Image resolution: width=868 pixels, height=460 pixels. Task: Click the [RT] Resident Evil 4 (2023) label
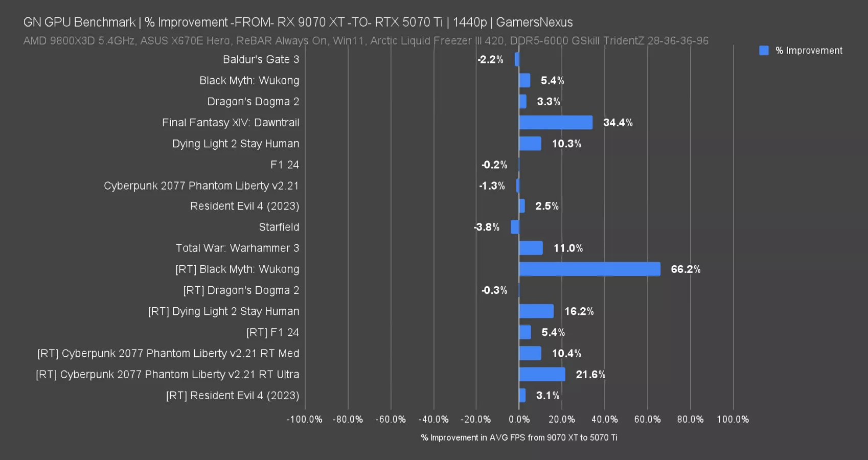click(233, 396)
